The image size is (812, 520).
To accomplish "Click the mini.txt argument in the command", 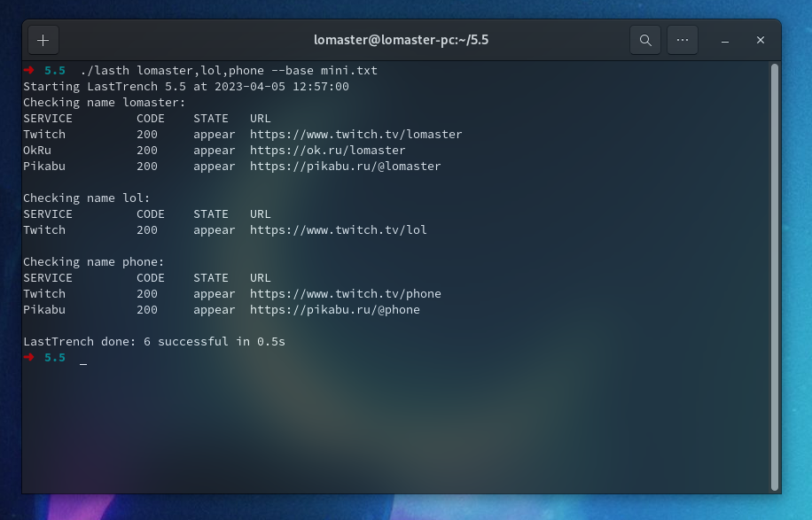I will pos(349,71).
